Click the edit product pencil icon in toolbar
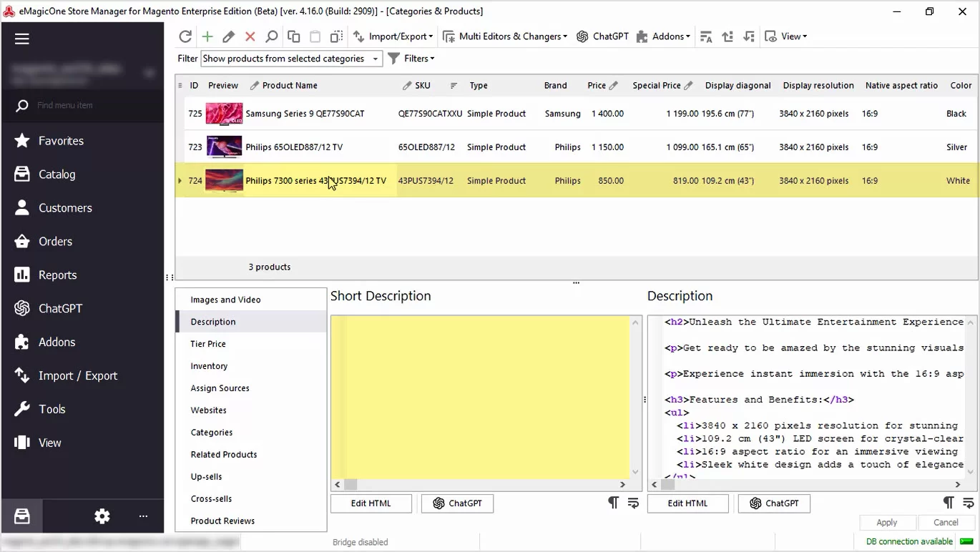Image resolution: width=980 pixels, height=552 pixels. tap(229, 36)
